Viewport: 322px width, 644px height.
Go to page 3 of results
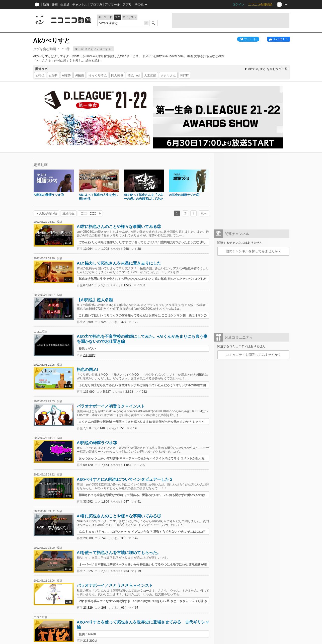point(193,213)
